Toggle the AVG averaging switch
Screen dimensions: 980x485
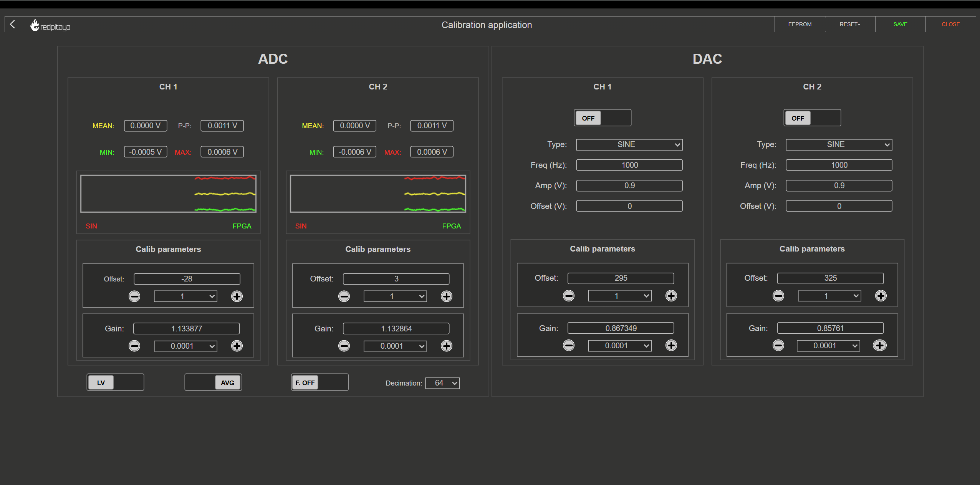coord(213,382)
